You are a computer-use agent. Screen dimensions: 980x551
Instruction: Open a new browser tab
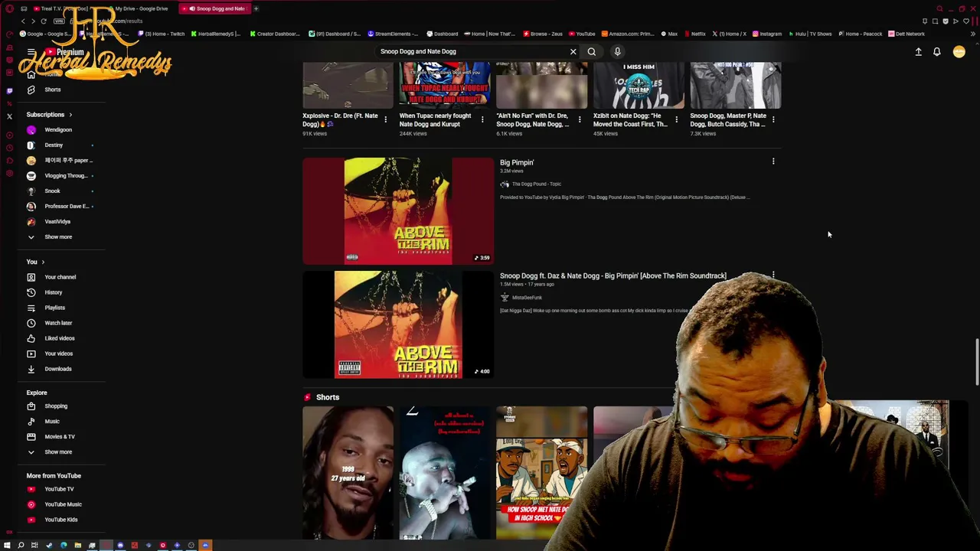[x=256, y=8]
